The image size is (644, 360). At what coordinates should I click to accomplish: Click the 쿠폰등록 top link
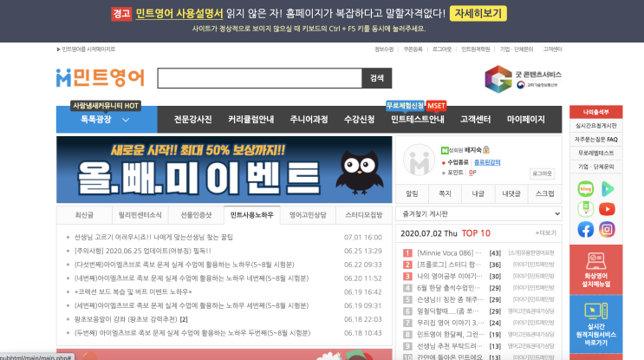[x=413, y=49]
